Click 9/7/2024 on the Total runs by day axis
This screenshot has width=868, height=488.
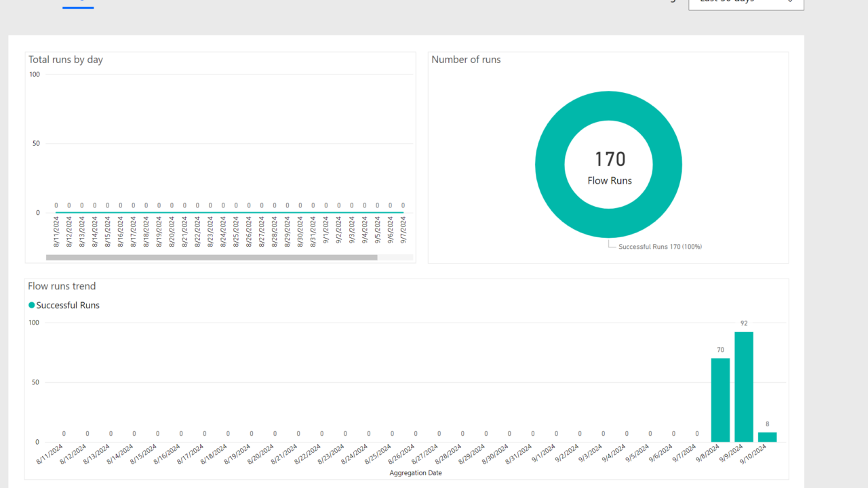pyautogui.click(x=403, y=230)
